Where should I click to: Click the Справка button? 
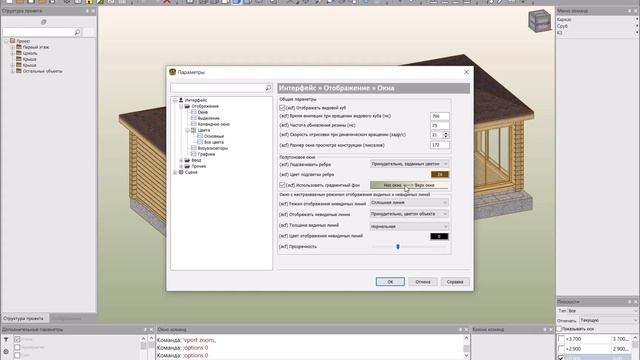(x=455, y=282)
